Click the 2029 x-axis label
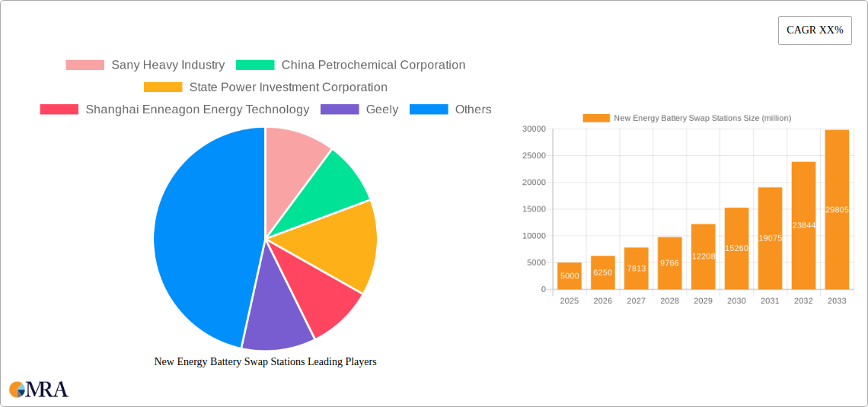 click(703, 300)
